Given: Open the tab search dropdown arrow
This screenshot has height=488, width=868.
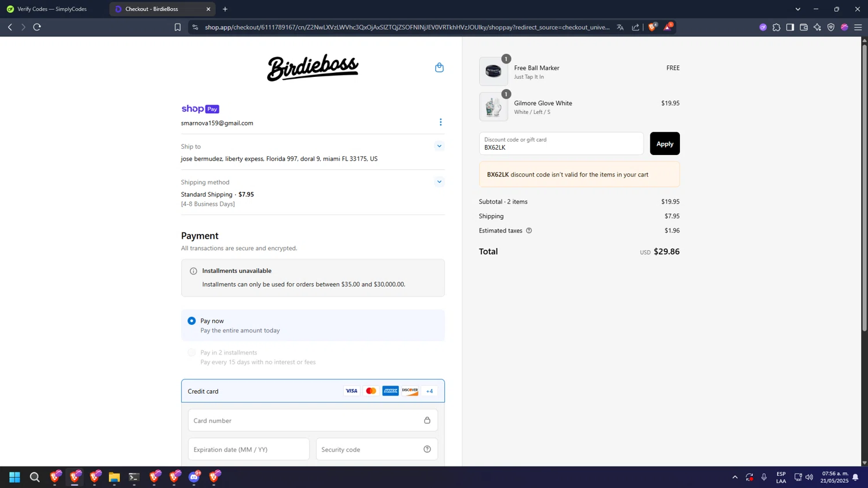Looking at the screenshot, I should pyautogui.click(x=798, y=9).
